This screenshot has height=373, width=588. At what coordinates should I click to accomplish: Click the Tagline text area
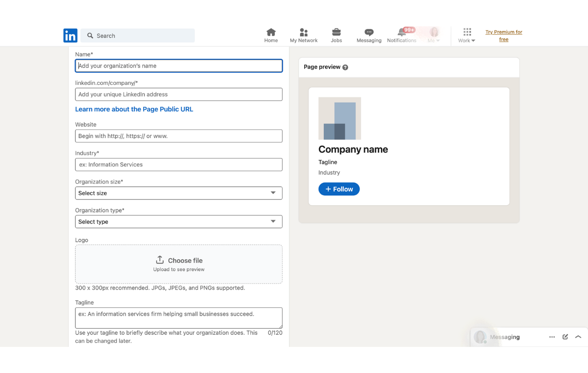(x=179, y=318)
